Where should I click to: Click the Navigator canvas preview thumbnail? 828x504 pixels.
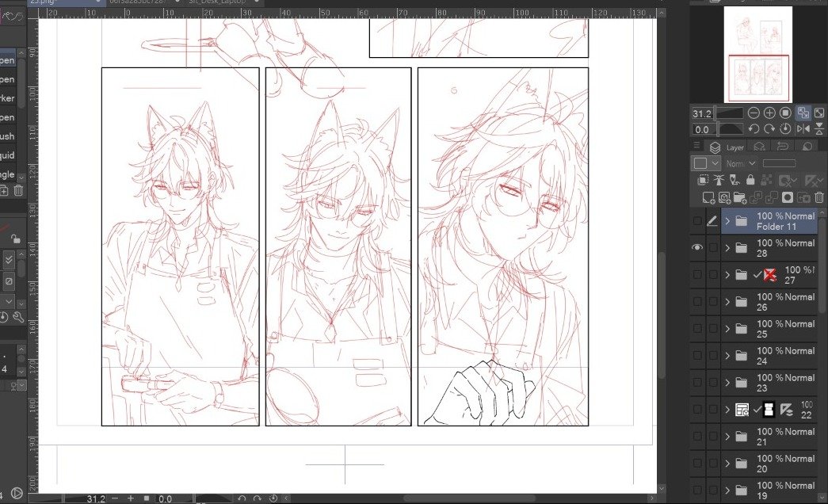pos(758,54)
